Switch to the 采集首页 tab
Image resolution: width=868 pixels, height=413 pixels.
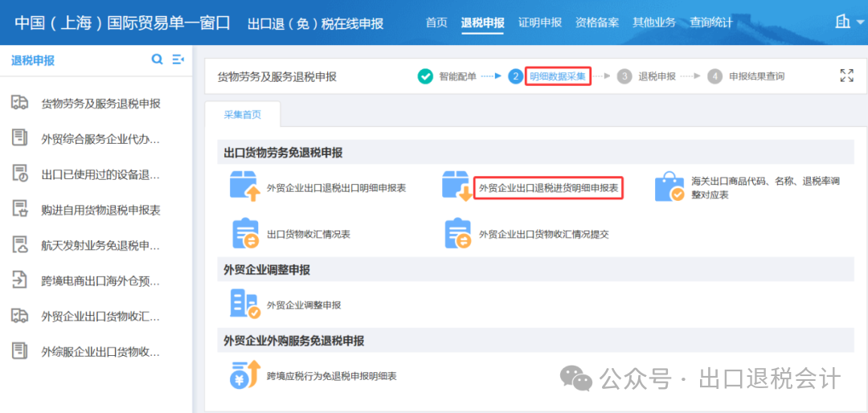tap(243, 114)
